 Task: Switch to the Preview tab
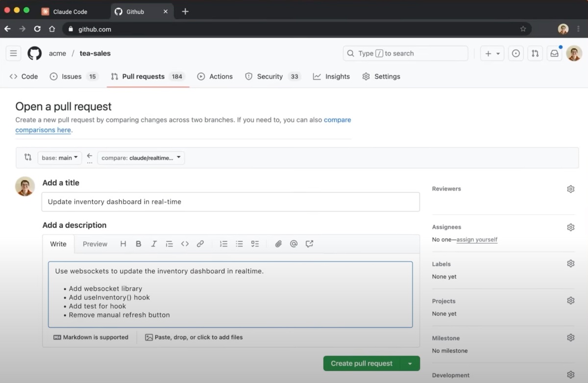pos(95,244)
